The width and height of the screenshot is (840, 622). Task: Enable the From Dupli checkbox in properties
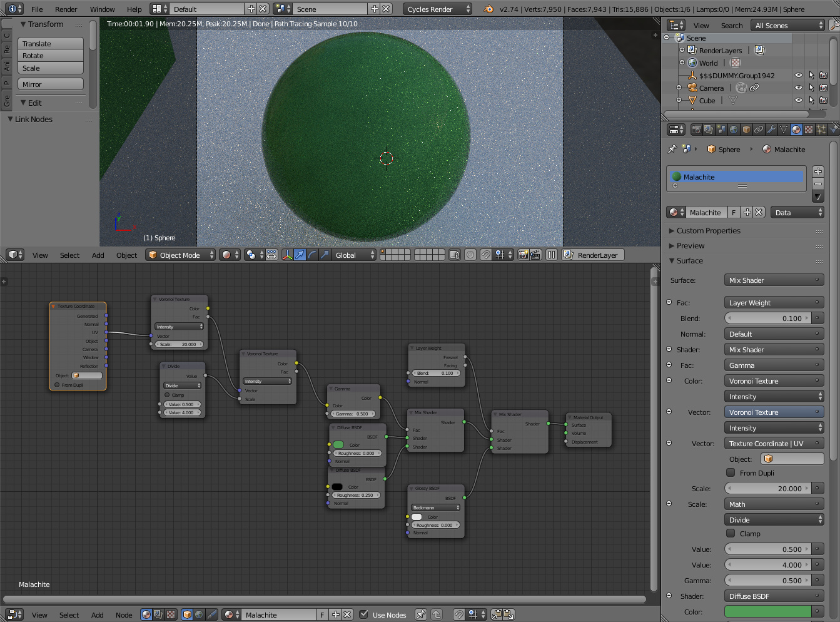pyautogui.click(x=731, y=472)
